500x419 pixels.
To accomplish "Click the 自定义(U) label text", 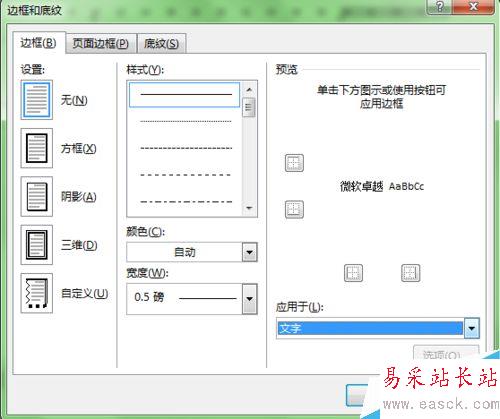I will tap(84, 293).
